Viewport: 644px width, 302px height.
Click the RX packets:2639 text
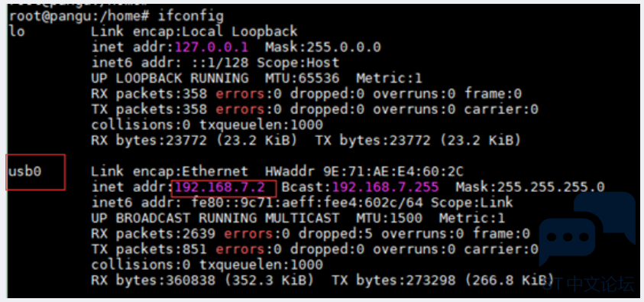click(x=154, y=234)
